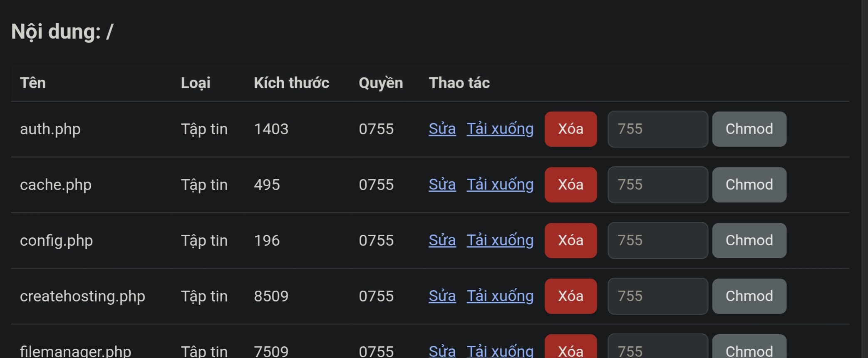Click Chmod button beside config.php

(x=749, y=240)
